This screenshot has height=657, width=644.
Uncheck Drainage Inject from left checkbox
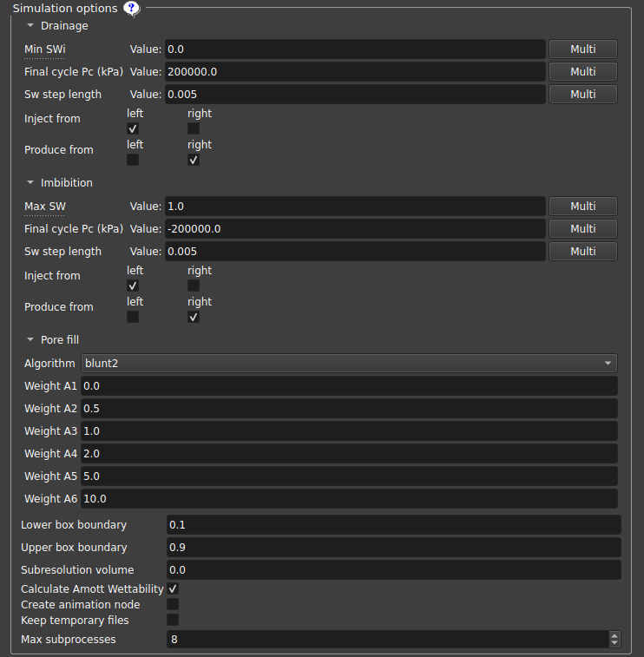(x=133, y=128)
